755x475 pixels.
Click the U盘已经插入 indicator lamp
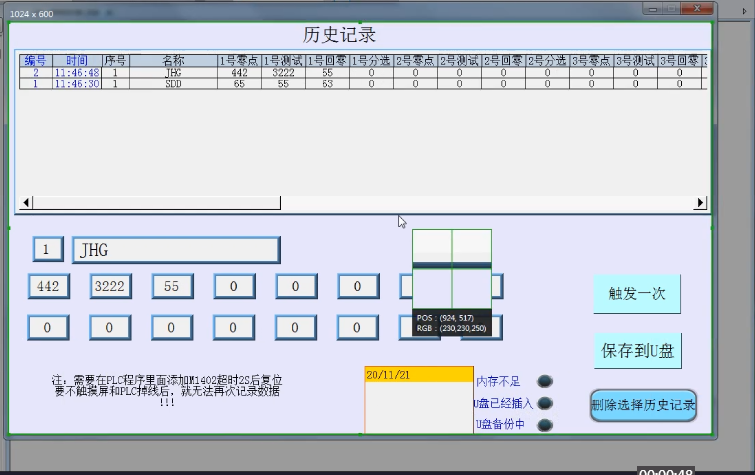click(x=545, y=403)
